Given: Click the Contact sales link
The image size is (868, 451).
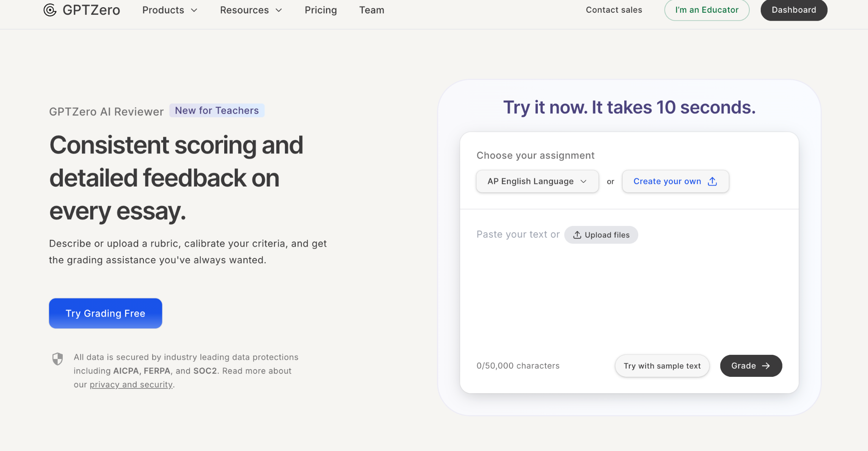Looking at the screenshot, I should [614, 10].
